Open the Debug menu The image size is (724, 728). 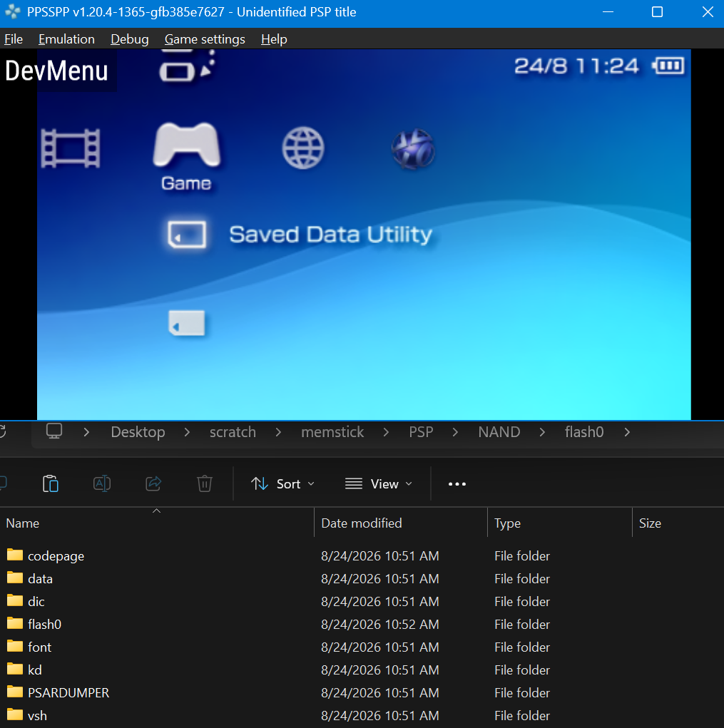click(130, 39)
